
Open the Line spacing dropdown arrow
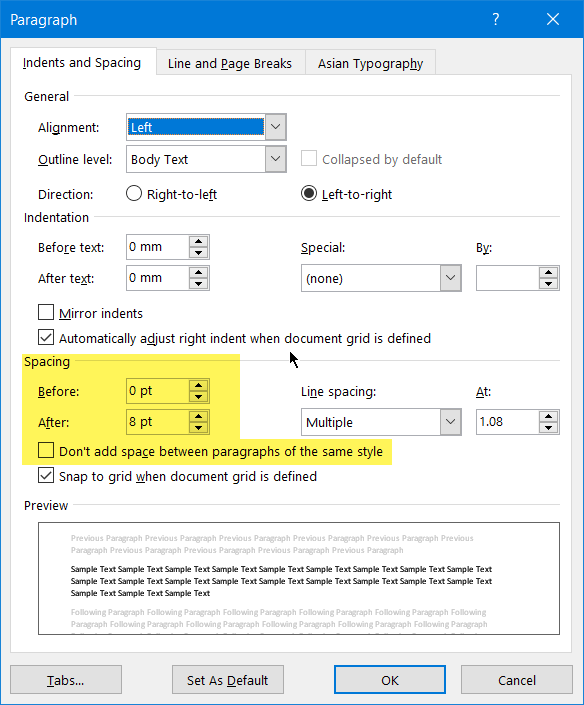[x=450, y=422]
